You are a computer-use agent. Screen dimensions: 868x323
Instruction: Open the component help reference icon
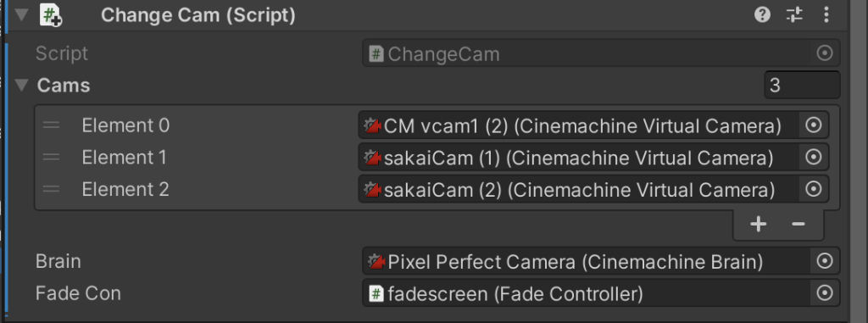(x=762, y=15)
